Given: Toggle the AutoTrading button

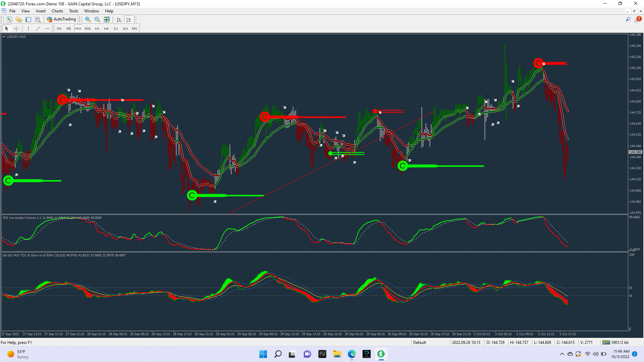Looking at the screenshot, I should point(61,19).
